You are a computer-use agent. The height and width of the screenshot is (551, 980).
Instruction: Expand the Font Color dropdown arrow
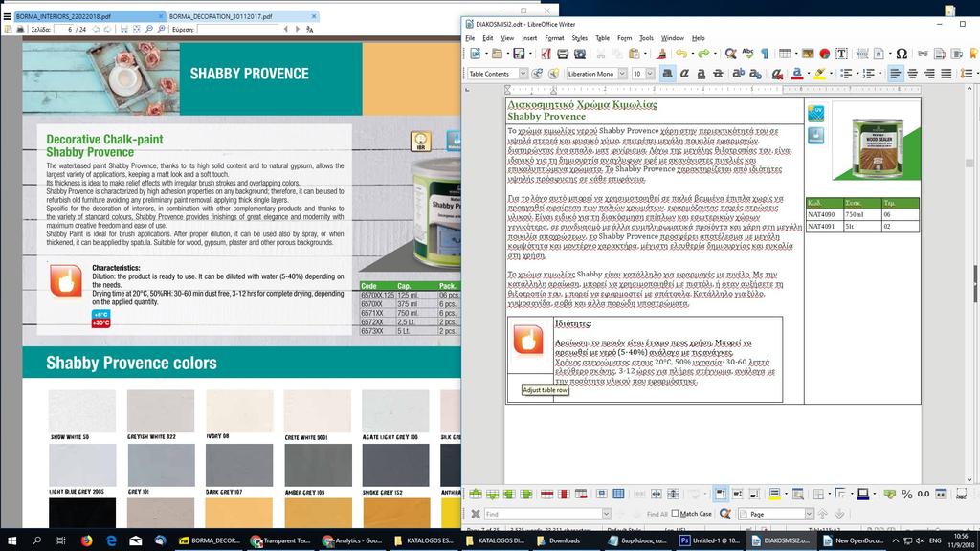coord(807,74)
